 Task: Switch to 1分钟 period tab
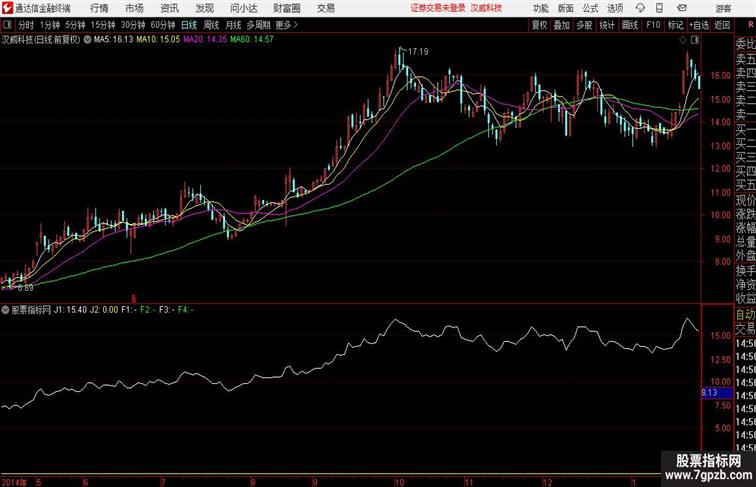click(49, 25)
